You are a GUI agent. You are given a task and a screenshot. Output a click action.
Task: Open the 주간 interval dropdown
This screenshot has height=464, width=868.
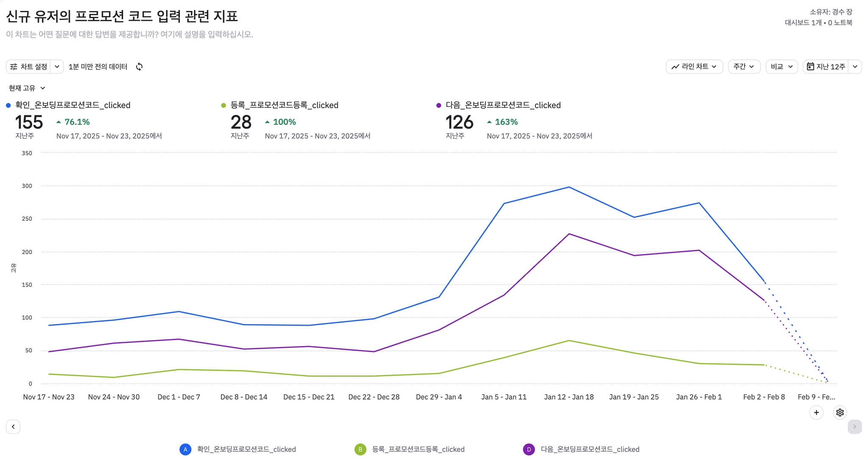744,67
